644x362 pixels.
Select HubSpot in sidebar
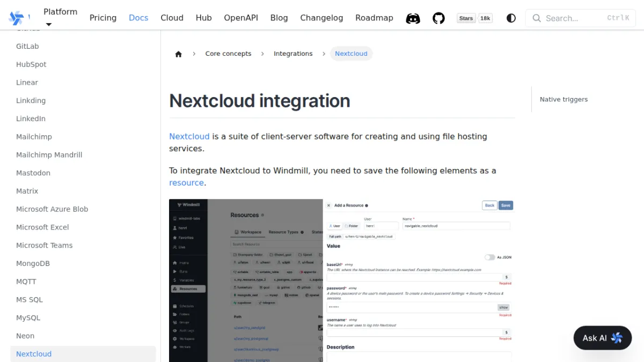tap(31, 64)
